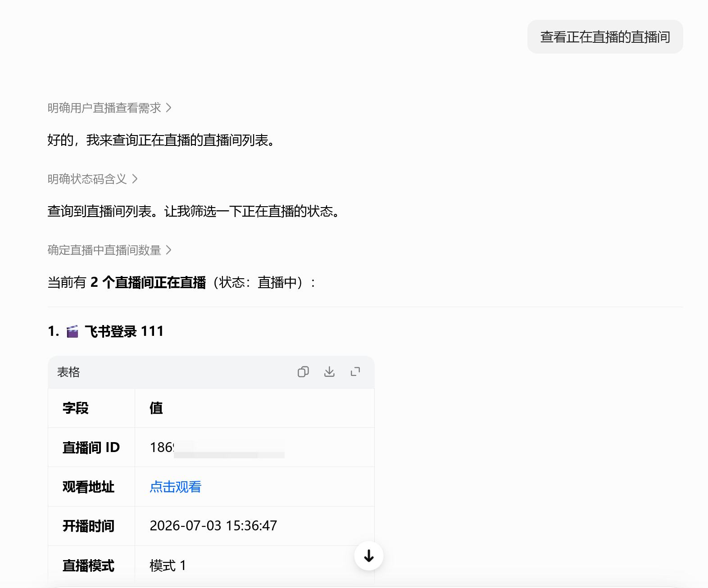Copy the table with the copy icon

pos(303,372)
